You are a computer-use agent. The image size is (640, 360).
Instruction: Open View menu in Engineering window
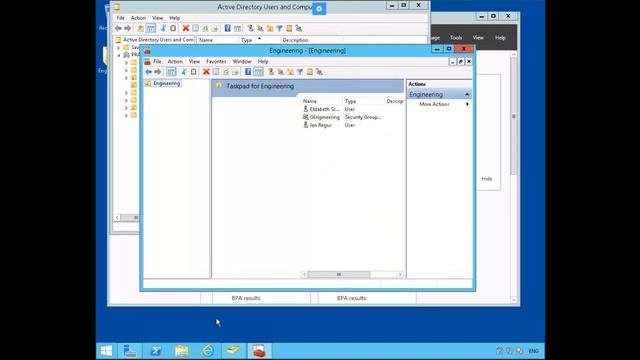[194, 61]
